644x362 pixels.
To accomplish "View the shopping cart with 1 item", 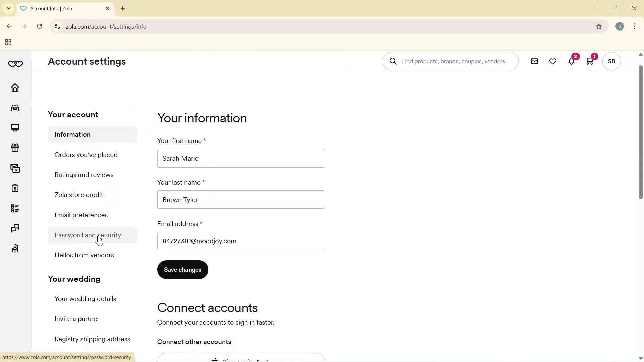I will (590, 61).
